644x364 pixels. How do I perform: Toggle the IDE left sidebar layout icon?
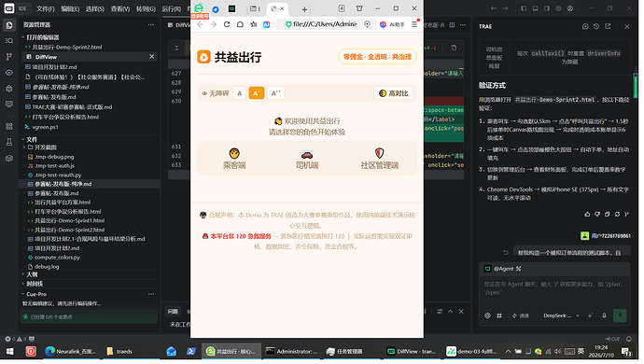point(524,8)
